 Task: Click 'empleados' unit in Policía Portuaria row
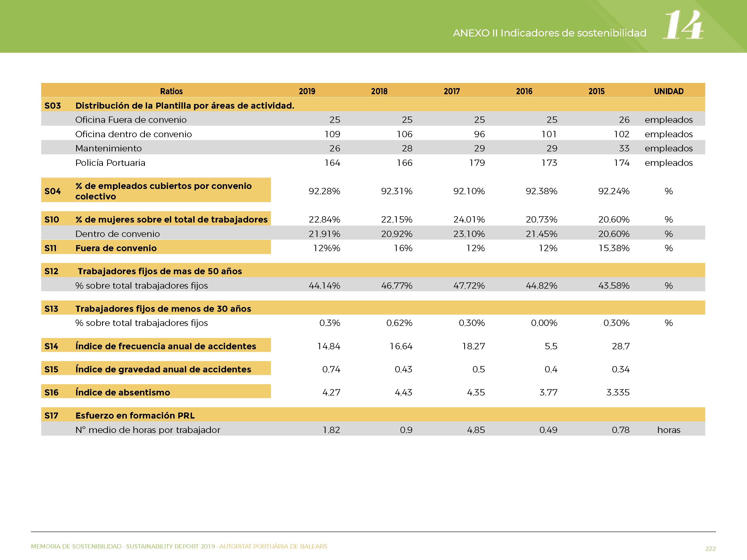pos(669,163)
